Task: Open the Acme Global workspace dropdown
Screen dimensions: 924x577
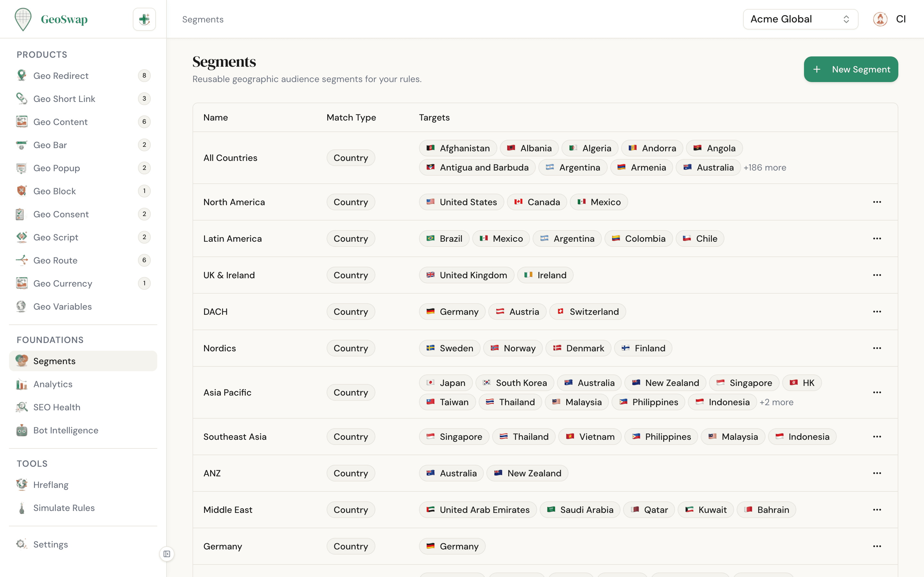Action: click(800, 19)
